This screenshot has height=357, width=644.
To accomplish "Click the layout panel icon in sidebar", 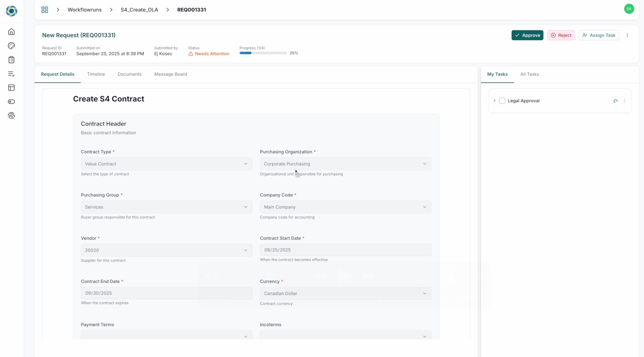I will pyautogui.click(x=11, y=88).
